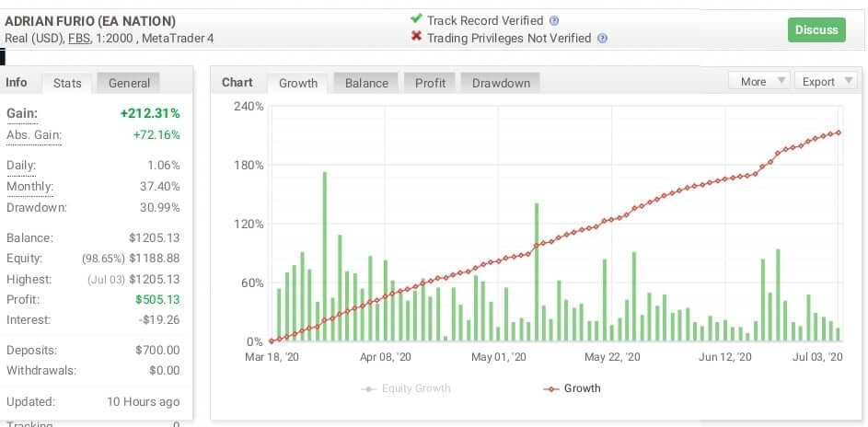Open the More dropdown menu
The image size is (868, 427).
758,82
